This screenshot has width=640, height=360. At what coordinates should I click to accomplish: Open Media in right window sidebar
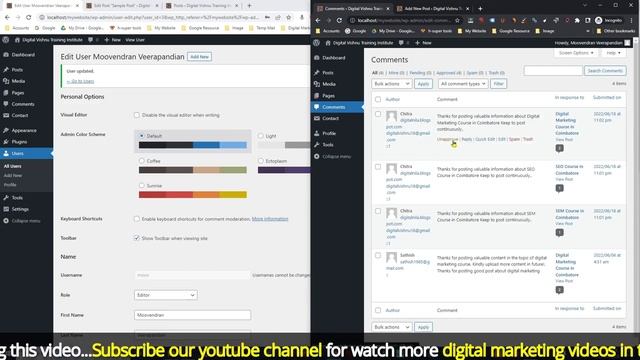pos(329,84)
